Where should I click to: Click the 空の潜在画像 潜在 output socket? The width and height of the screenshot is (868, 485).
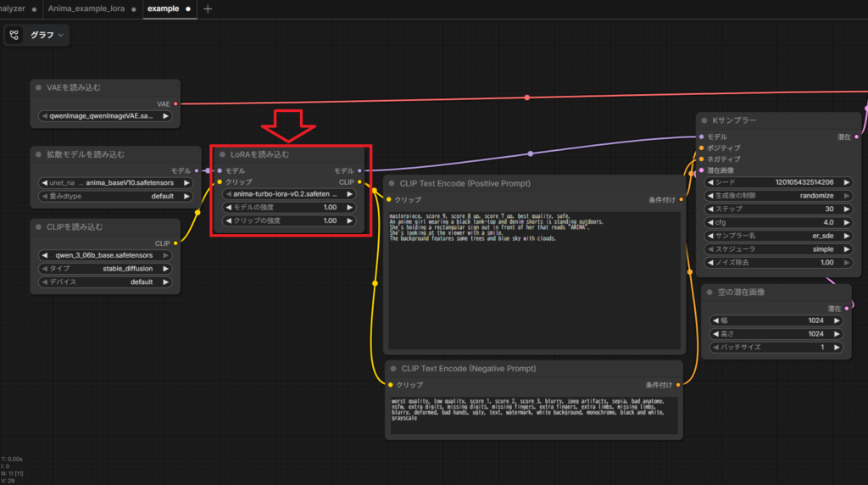click(x=847, y=309)
